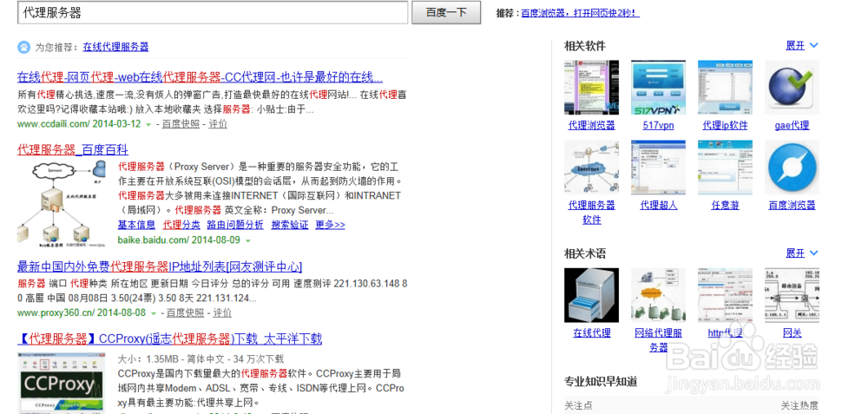This screenshot has height=414, width=868.
Task: Click the 关注热度 column label
Action: (x=799, y=405)
